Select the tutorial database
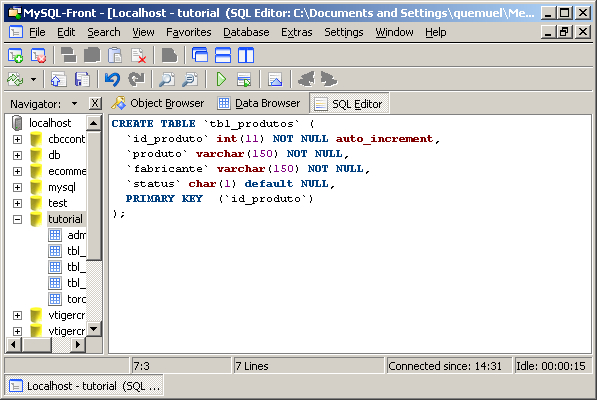This screenshot has width=597, height=400. point(65,219)
